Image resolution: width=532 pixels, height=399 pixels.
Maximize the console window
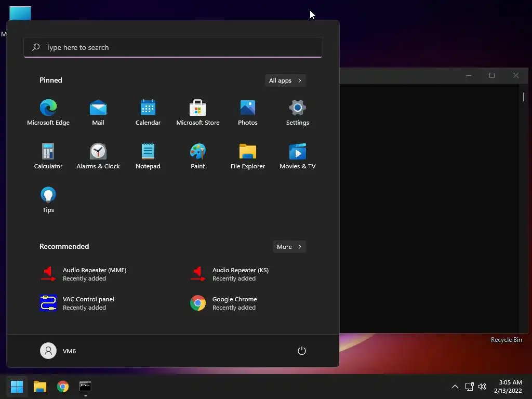click(492, 75)
